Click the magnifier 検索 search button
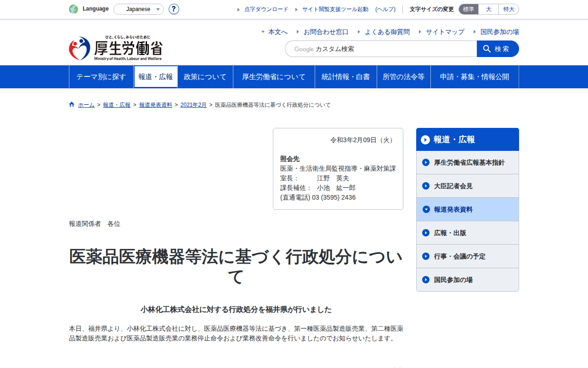Screen dimensions: 588x368 pos(498,49)
